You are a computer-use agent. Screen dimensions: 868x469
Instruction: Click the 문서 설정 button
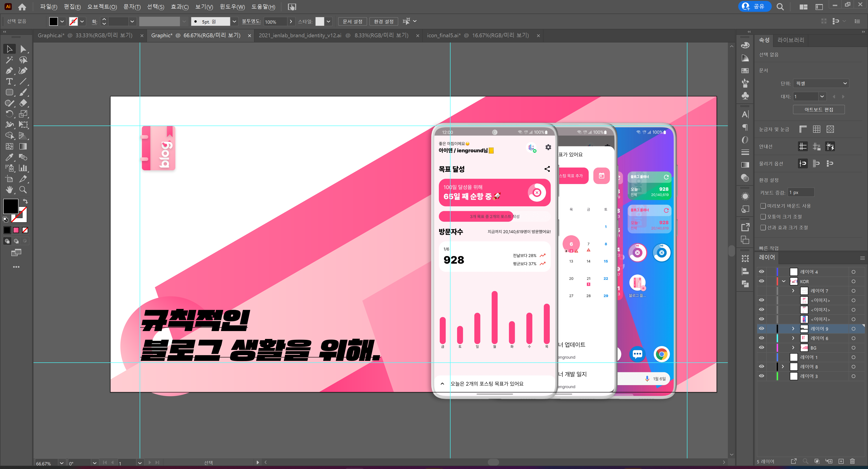pyautogui.click(x=352, y=21)
